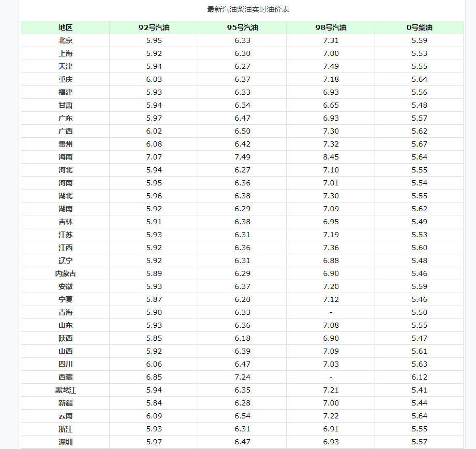The height and width of the screenshot is (449, 476).
Task: Click 海南 98号汽油 price 8.45
Action: [331, 157]
